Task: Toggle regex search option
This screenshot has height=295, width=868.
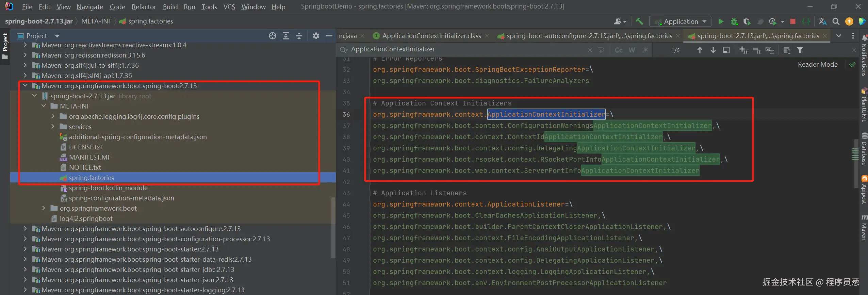Action: click(x=645, y=50)
